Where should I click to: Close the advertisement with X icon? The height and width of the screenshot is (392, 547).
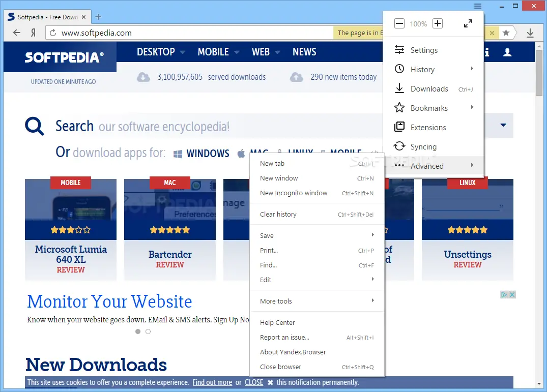coord(512,294)
